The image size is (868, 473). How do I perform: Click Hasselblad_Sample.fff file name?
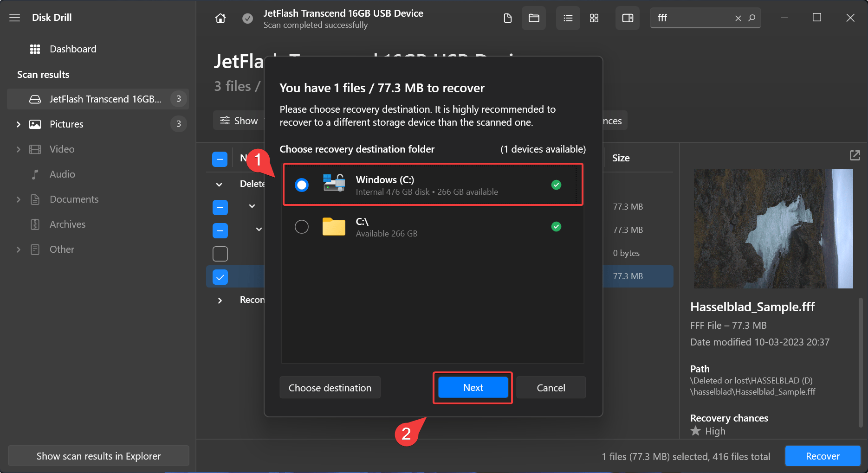point(752,307)
